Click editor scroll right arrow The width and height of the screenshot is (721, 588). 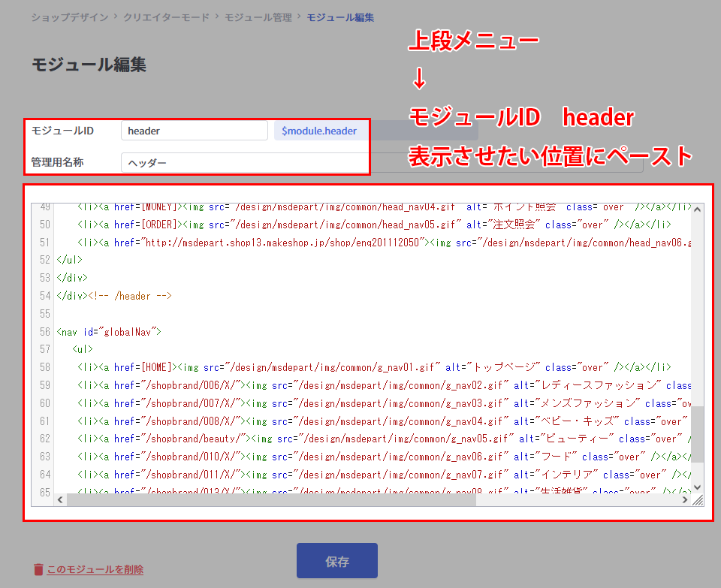click(x=685, y=499)
